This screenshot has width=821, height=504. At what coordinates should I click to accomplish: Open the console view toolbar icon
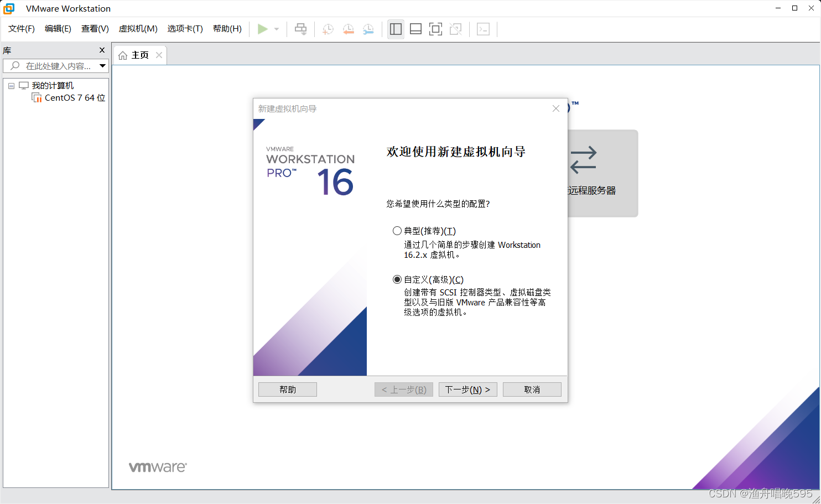(x=483, y=29)
